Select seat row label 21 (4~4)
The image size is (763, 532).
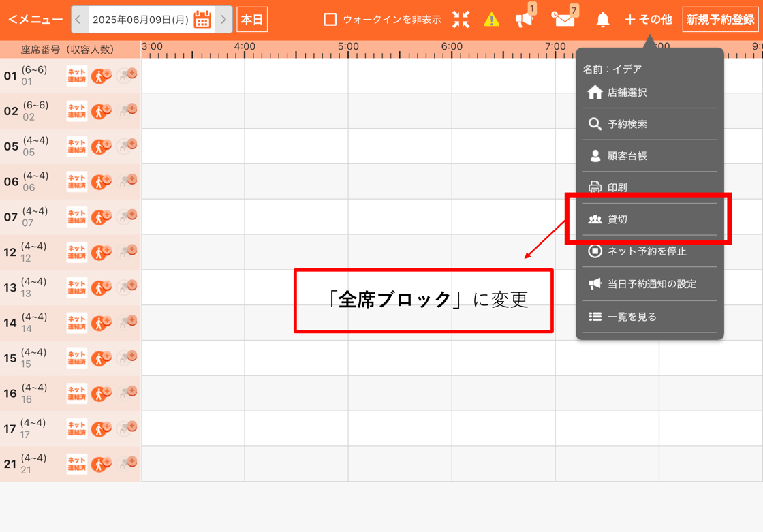(x=25, y=464)
